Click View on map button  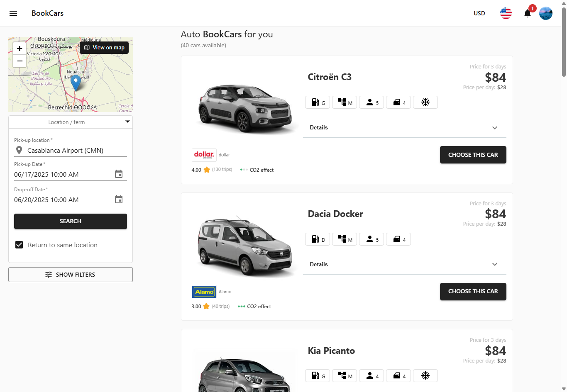point(104,48)
